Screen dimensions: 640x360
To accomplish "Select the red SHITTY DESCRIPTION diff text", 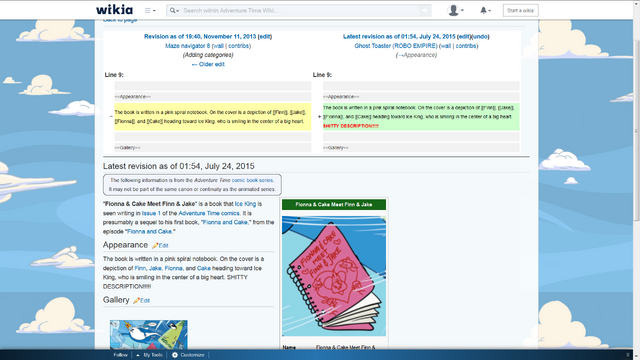I will [x=351, y=126].
